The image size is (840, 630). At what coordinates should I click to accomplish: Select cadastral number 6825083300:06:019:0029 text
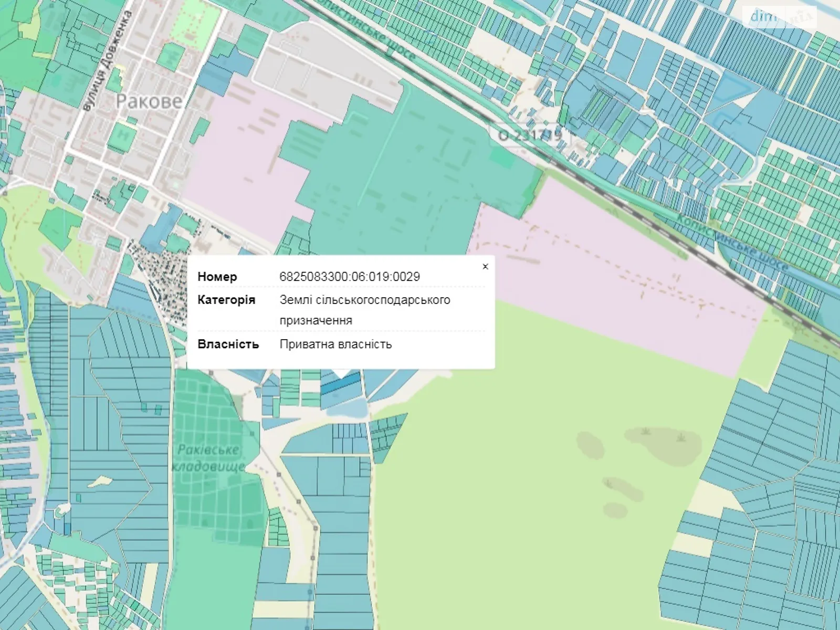[x=350, y=277]
